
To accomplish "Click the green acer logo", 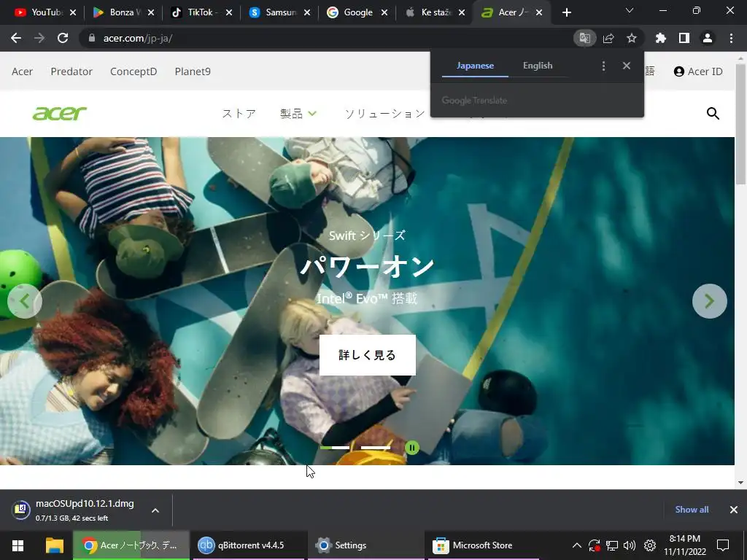I will click(60, 113).
